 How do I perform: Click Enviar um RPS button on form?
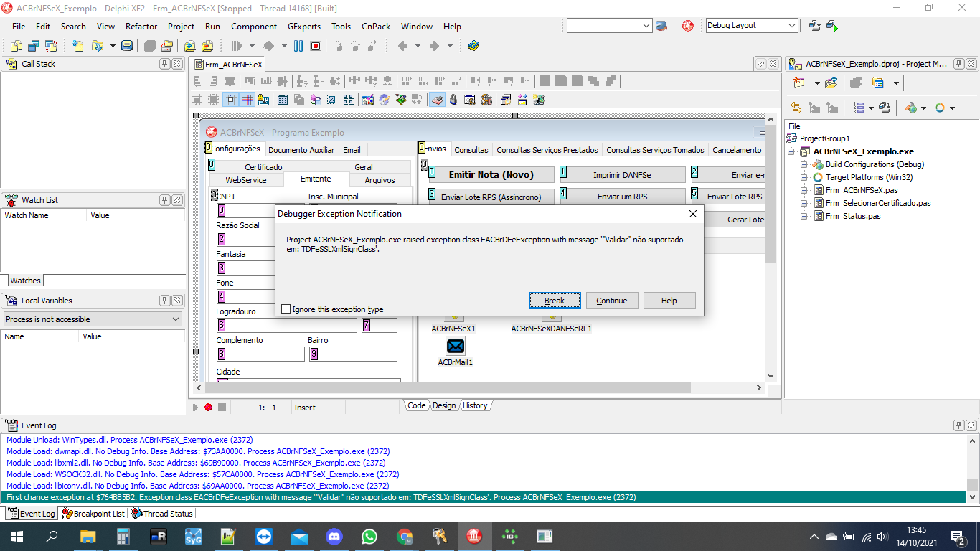622,196
